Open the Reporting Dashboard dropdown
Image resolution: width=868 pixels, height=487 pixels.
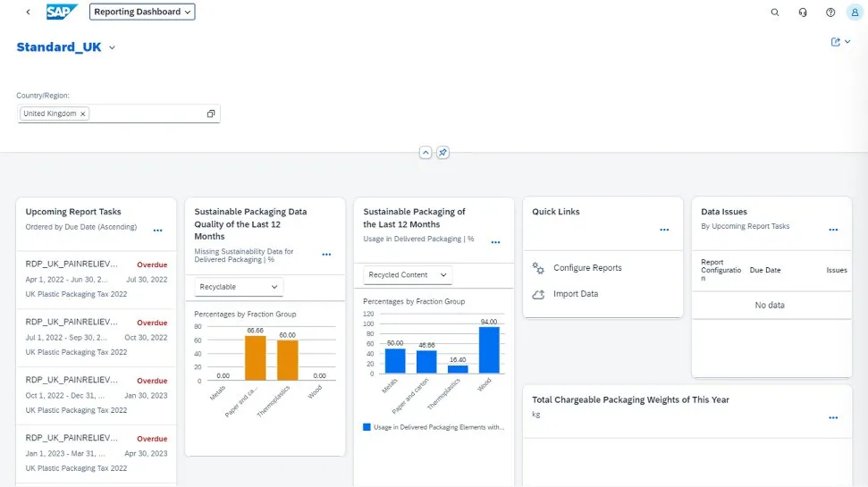pyautogui.click(x=142, y=13)
